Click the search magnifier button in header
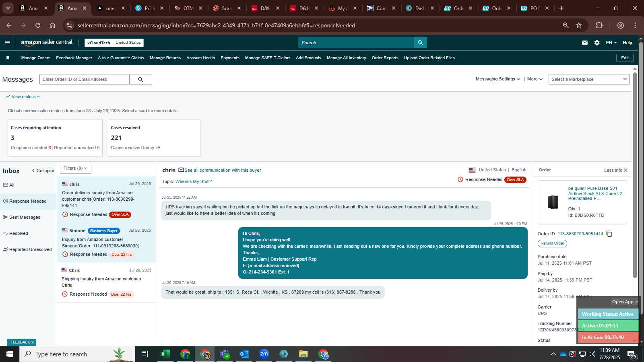This screenshot has width=644, height=362. tap(421, 43)
